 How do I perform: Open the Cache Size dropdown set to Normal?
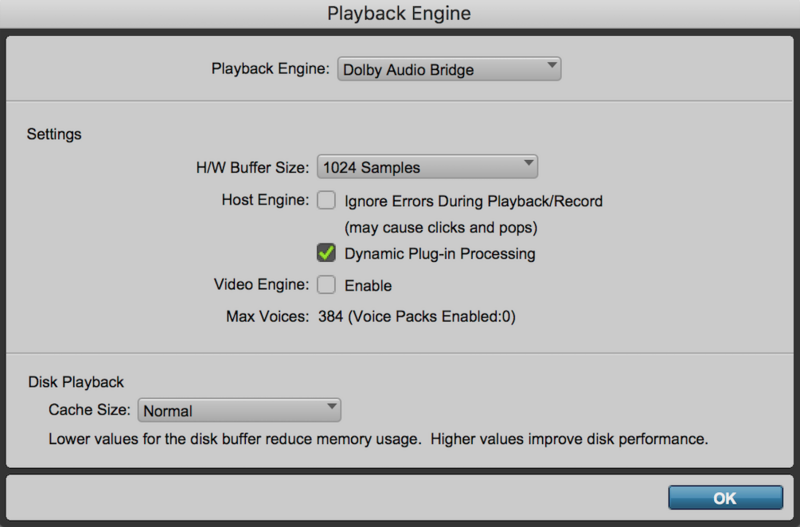pos(240,410)
